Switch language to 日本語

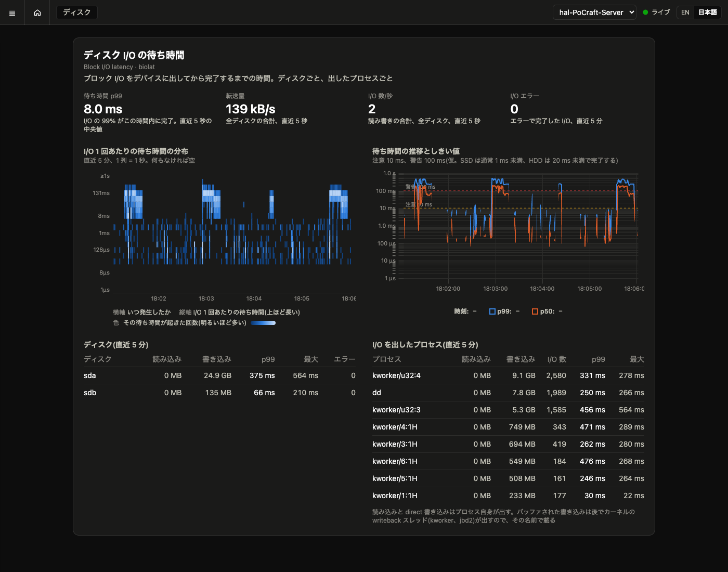pos(707,12)
